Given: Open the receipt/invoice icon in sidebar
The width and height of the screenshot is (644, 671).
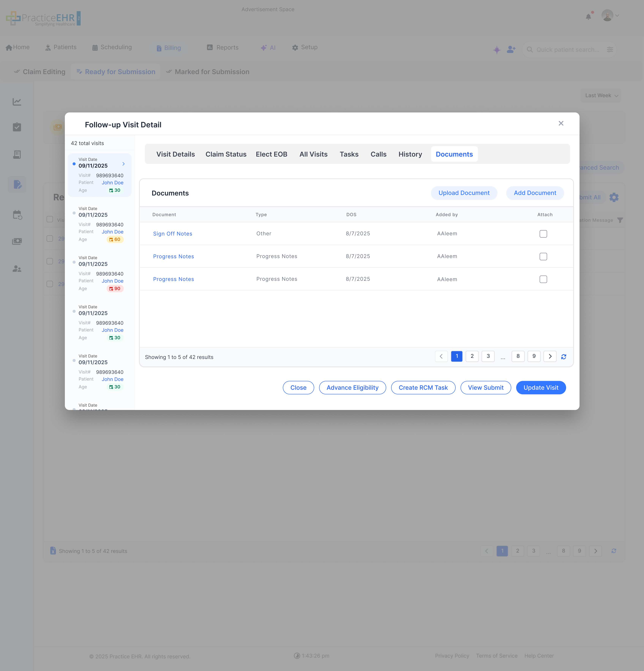Looking at the screenshot, I should 17,154.
